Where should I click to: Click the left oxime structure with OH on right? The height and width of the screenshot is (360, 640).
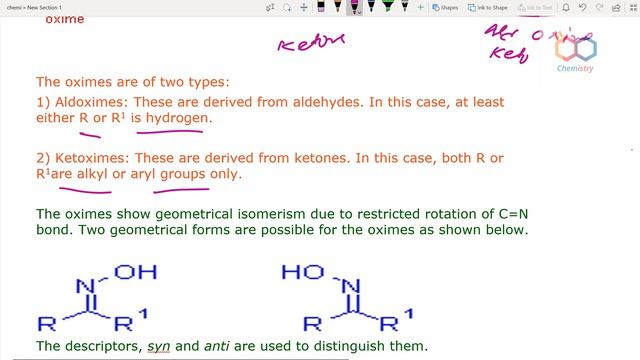pos(97,298)
